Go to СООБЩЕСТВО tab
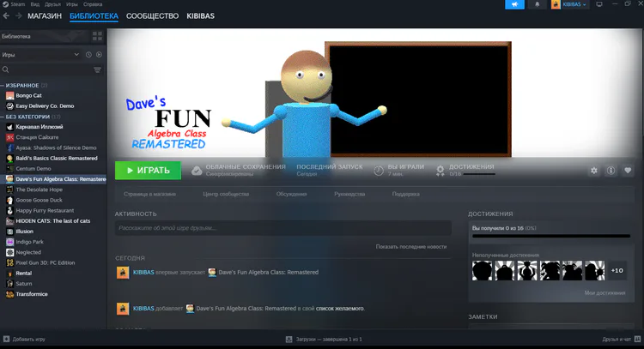 [152, 16]
